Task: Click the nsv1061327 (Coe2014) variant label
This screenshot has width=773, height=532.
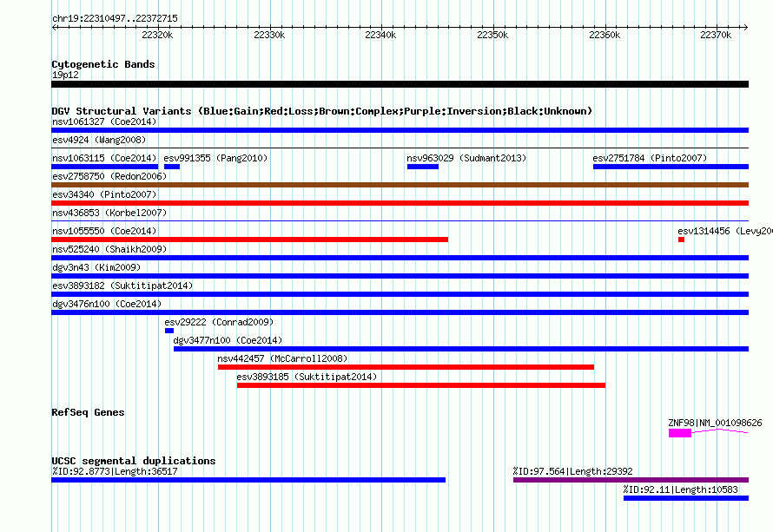Action: [104, 122]
